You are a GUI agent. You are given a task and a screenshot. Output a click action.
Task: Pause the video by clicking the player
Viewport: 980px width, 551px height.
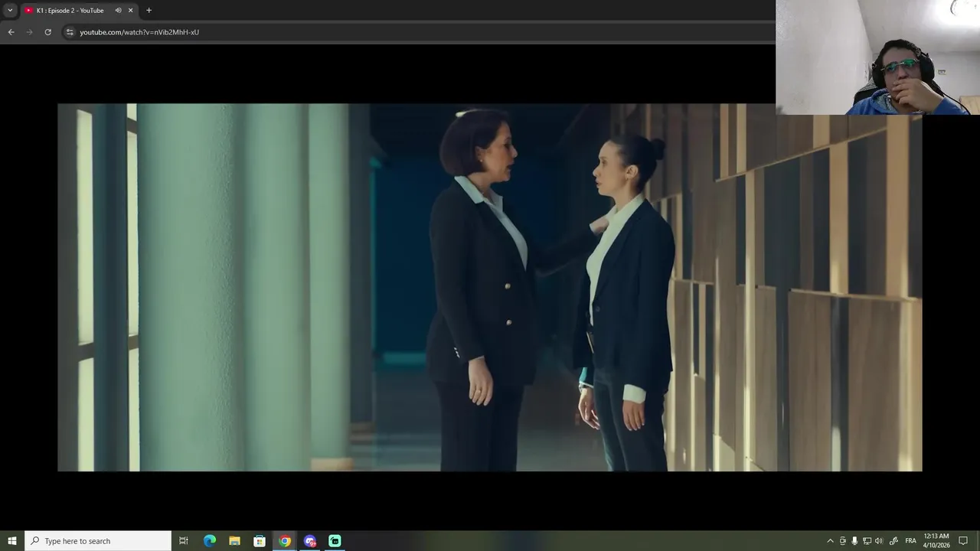click(490, 287)
